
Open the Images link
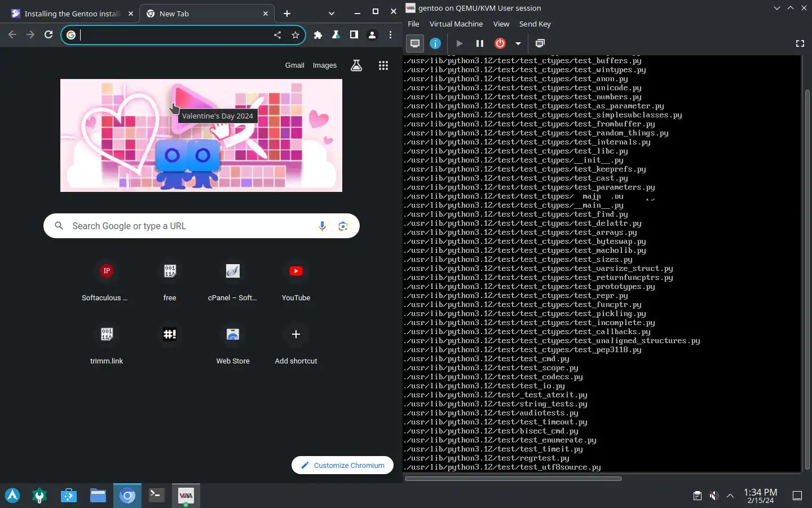tap(325, 65)
